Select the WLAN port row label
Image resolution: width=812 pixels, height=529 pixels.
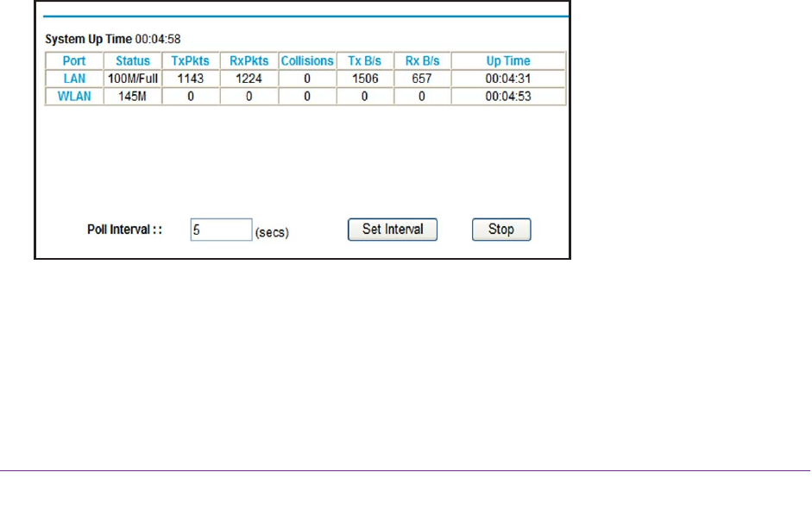click(74, 97)
